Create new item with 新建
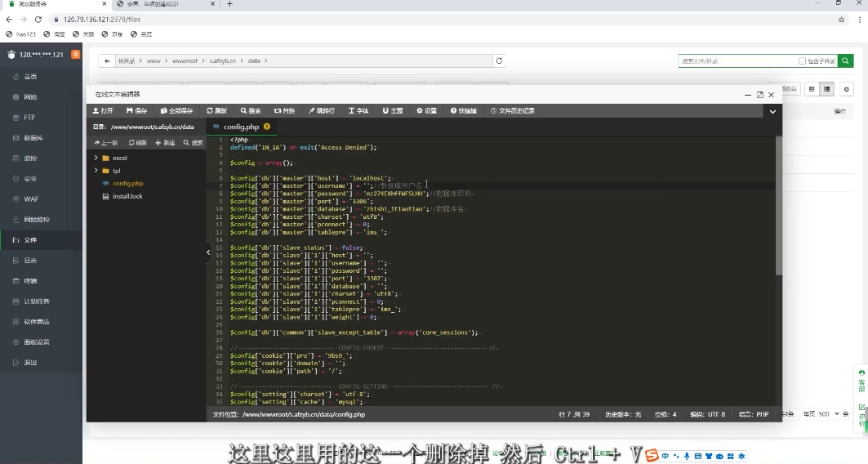This screenshot has width=868, height=464. 165,143
